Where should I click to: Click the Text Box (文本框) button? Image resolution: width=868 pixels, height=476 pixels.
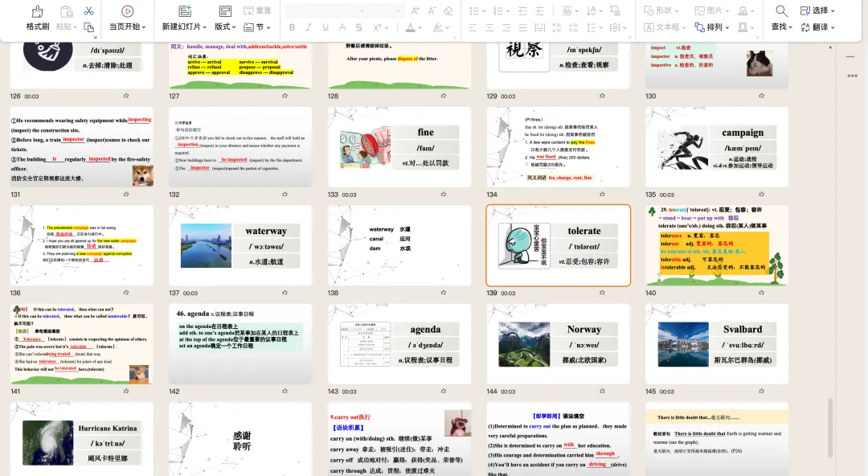click(665, 27)
